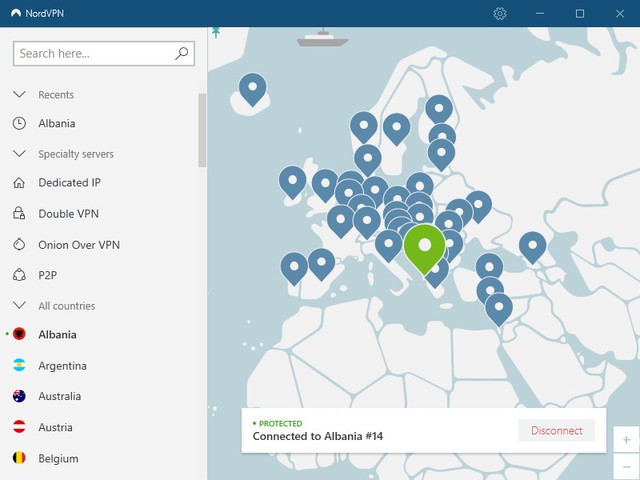Screen dimensions: 640x480
Task: Click the Iceland server map pin
Action: click(x=253, y=90)
